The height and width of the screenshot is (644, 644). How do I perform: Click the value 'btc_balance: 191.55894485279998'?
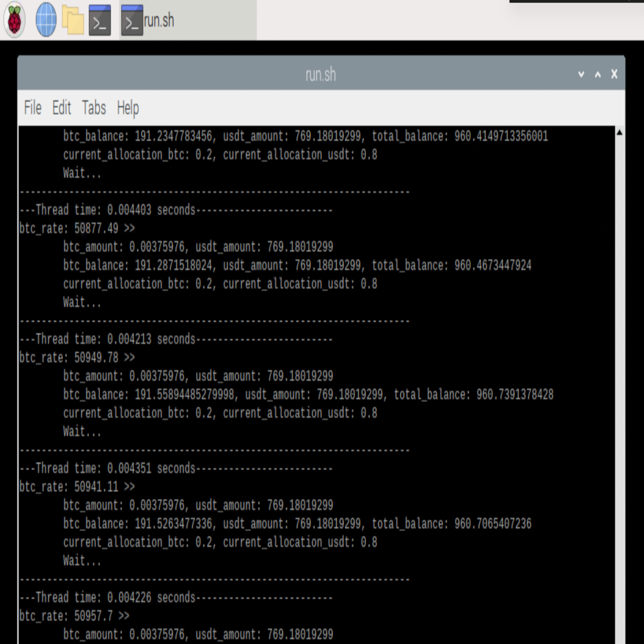[x=149, y=395]
